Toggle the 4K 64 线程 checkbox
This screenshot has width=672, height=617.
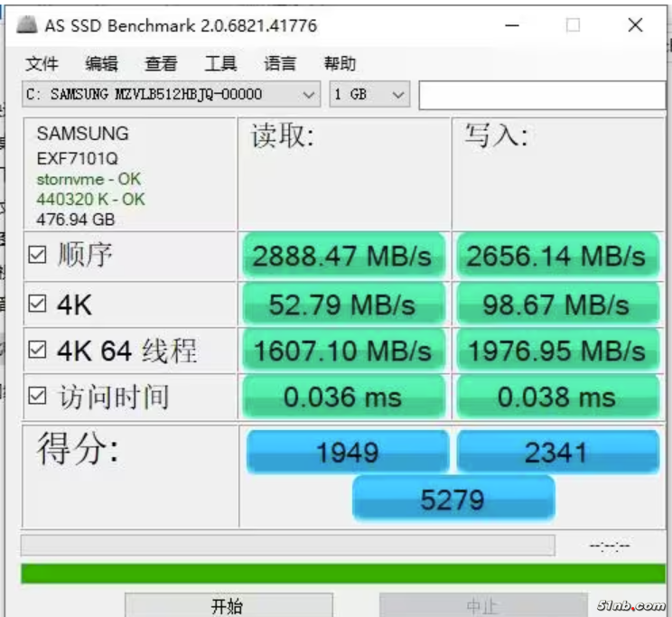[37, 351]
